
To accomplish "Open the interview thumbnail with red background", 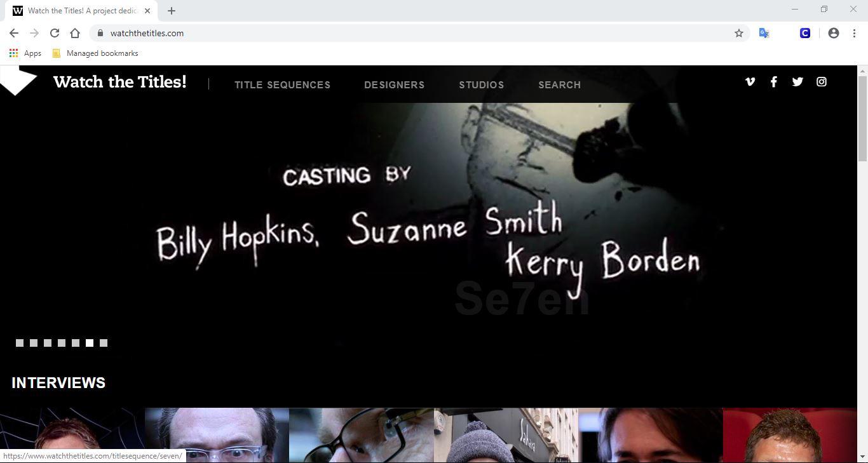I will 790,435.
